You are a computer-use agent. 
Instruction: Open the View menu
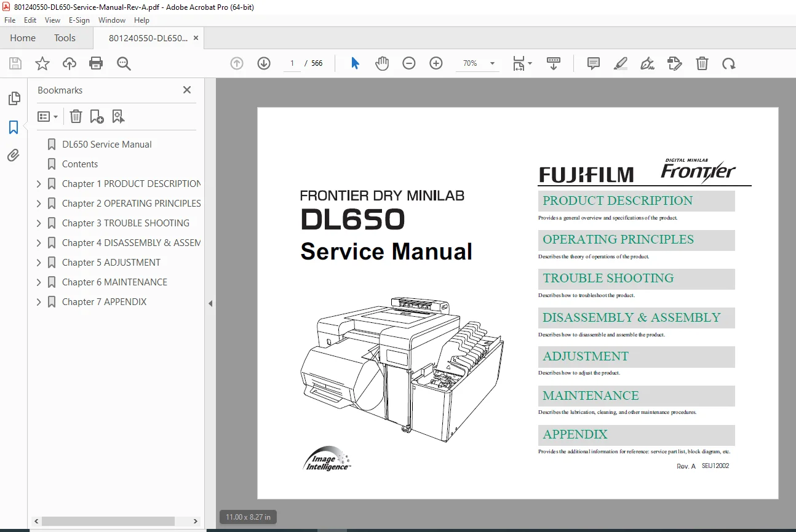[x=52, y=20]
